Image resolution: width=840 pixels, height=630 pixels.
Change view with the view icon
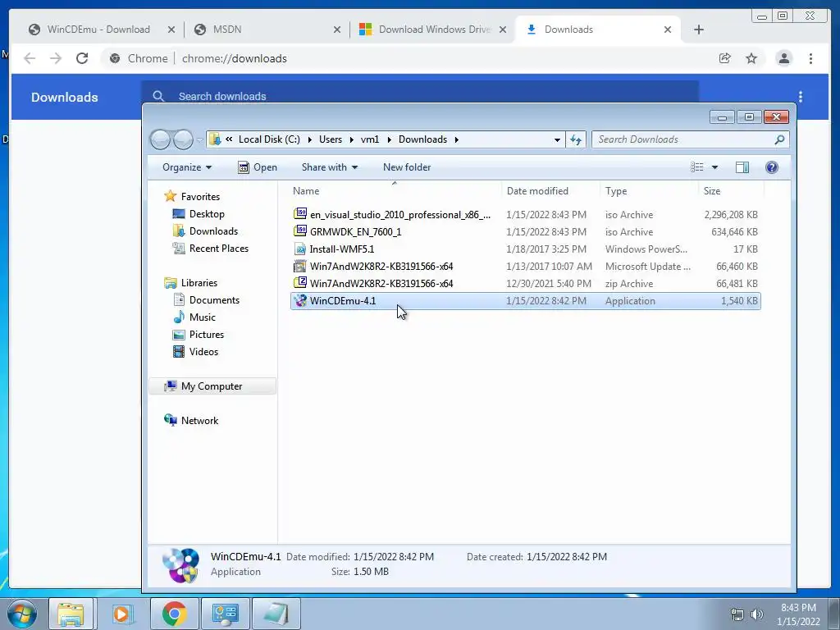coord(697,167)
